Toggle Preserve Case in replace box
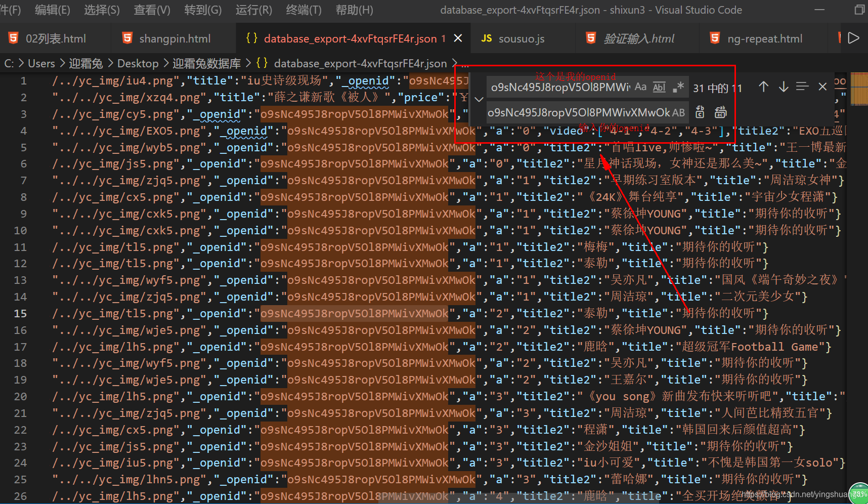 click(x=678, y=112)
